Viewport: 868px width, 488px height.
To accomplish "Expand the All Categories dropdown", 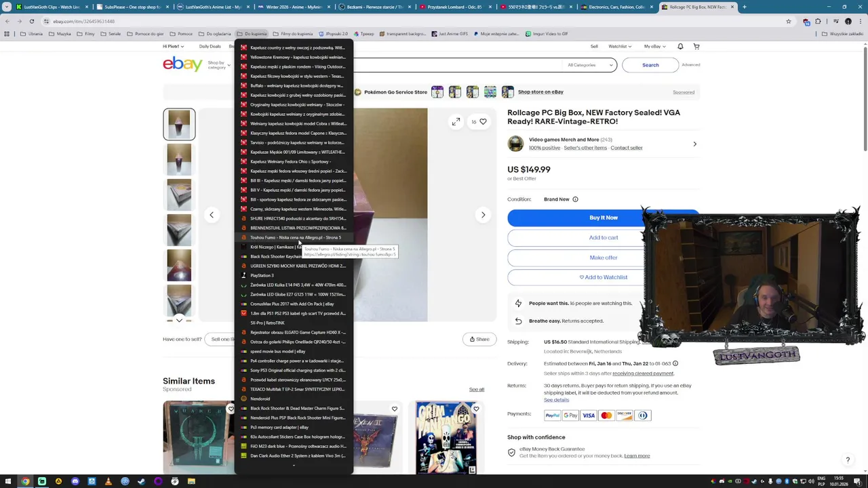I will point(590,65).
